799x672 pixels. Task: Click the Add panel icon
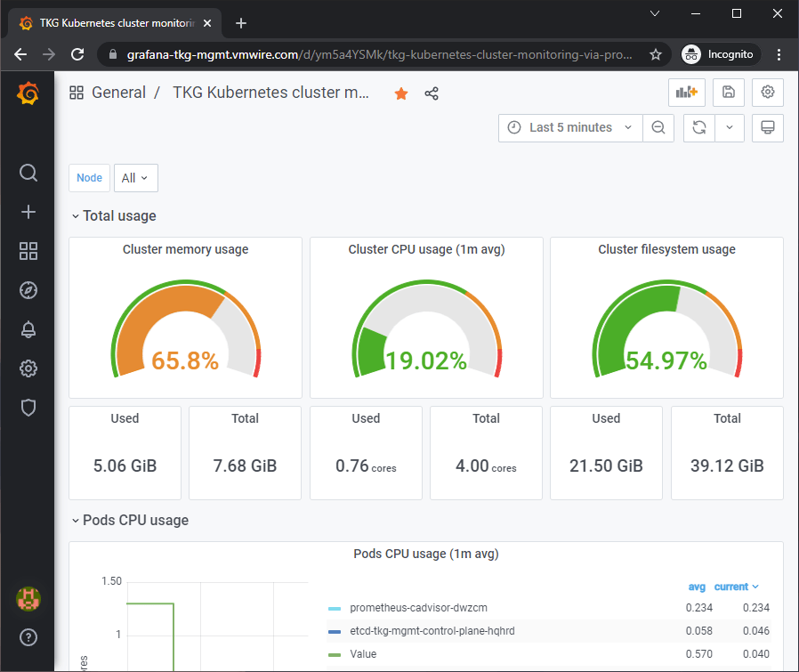[x=685, y=92]
